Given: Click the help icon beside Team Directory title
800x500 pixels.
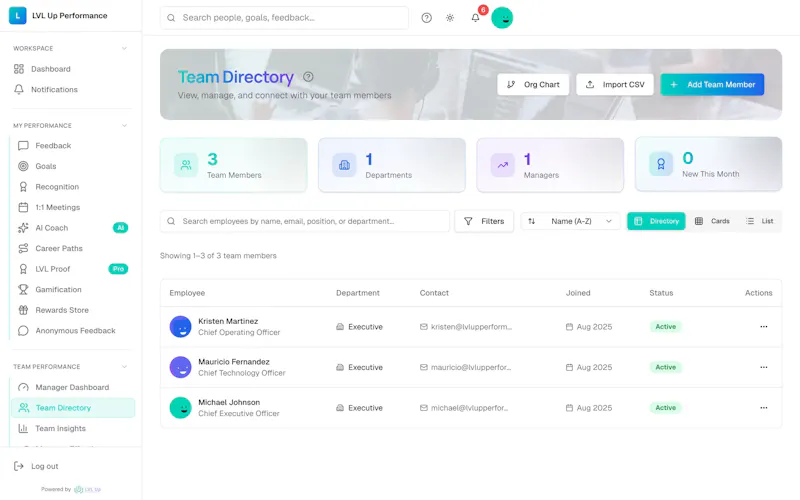Looking at the screenshot, I should [x=308, y=77].
